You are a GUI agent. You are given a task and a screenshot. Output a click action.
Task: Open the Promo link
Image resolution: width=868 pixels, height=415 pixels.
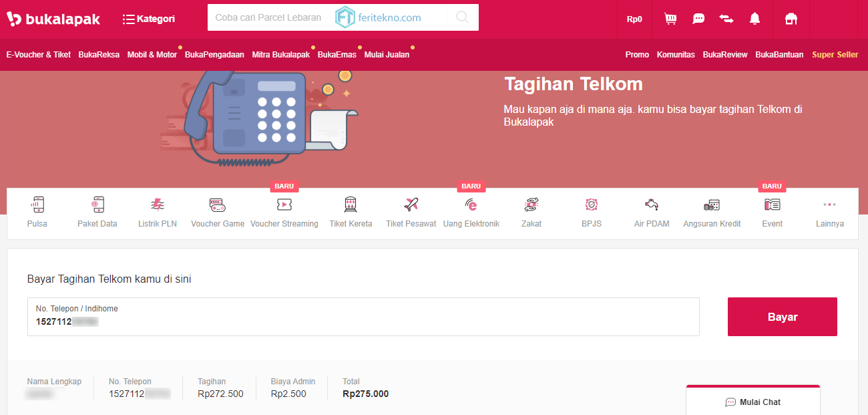(x=637, y=55)
